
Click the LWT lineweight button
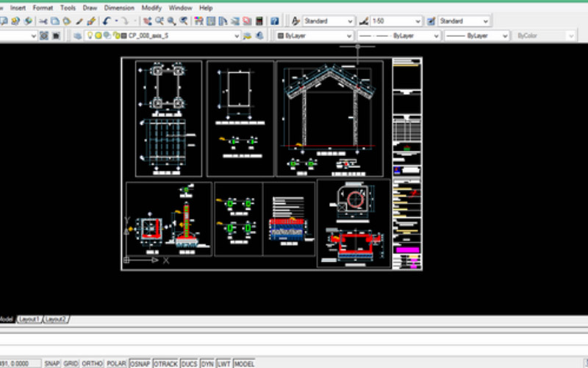pos(224,364)
